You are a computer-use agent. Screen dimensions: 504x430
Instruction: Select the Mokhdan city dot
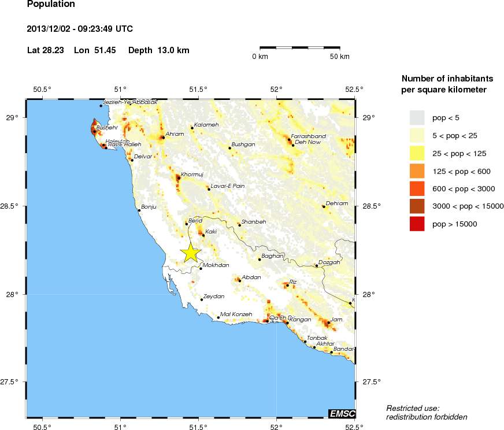click(201, 268)
